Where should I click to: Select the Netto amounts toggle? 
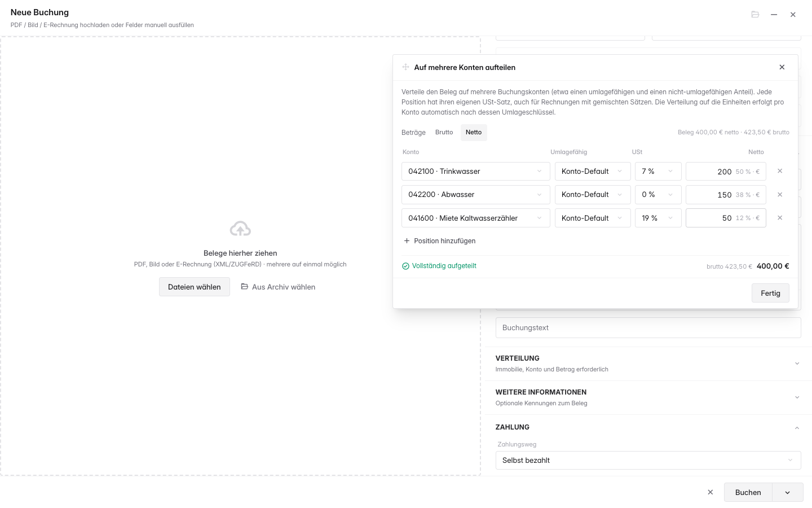coord(474,132)
